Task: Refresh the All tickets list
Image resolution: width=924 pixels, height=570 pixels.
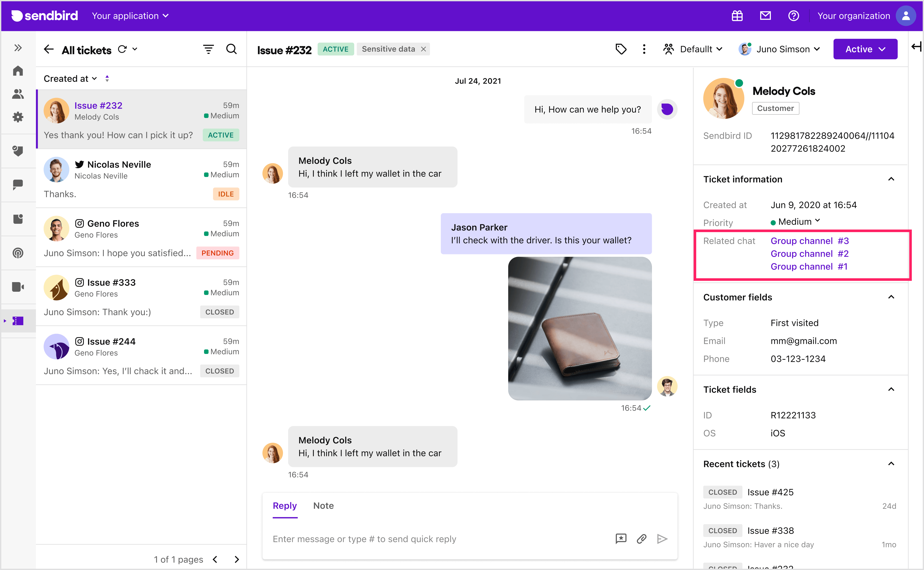Action: 123,49
